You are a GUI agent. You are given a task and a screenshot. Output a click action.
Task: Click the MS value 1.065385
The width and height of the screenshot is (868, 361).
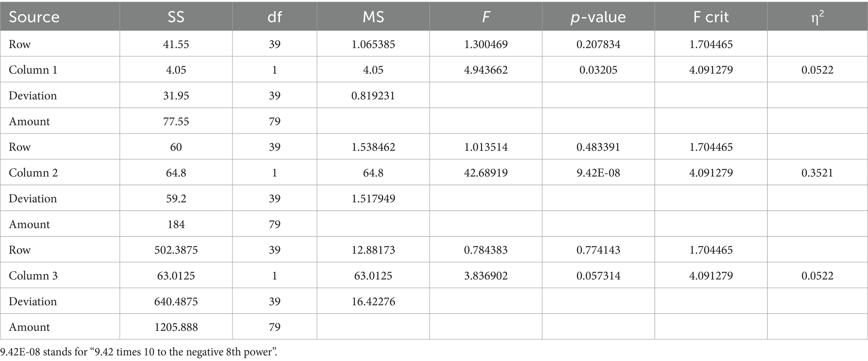point(373,44)
